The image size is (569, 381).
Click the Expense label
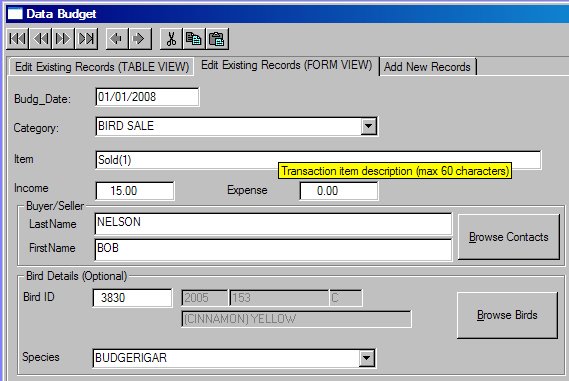pos(247,190)
